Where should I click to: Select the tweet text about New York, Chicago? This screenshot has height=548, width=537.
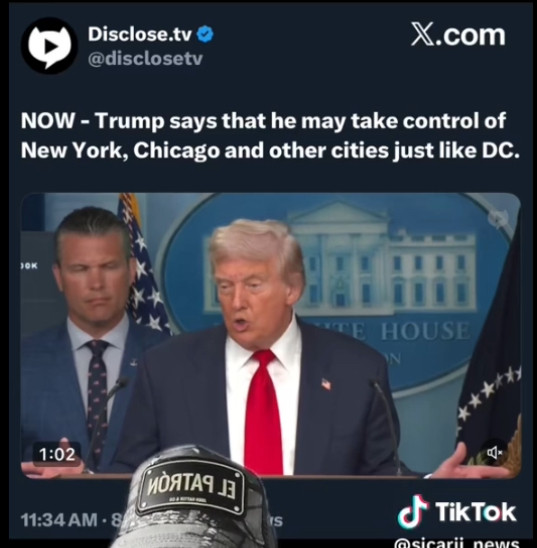coord(270,136)
